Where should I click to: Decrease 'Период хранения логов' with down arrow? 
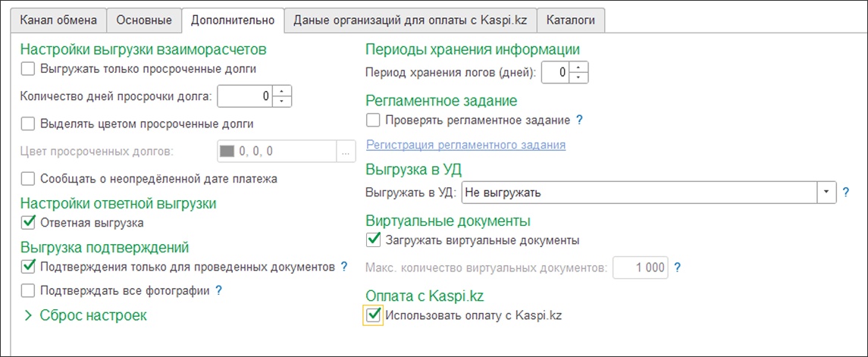(x=579, y=77)
